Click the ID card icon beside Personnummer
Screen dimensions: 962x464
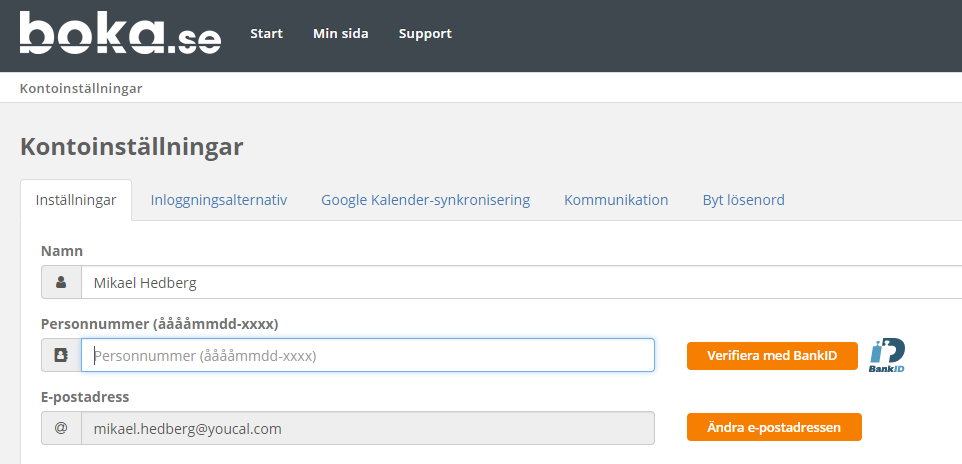(61, 355)
